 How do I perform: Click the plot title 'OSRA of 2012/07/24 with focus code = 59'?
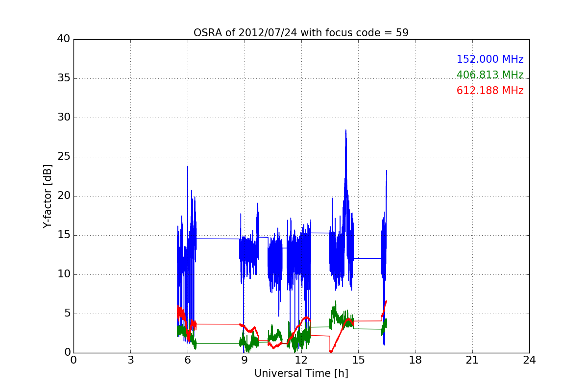[301, 33]
